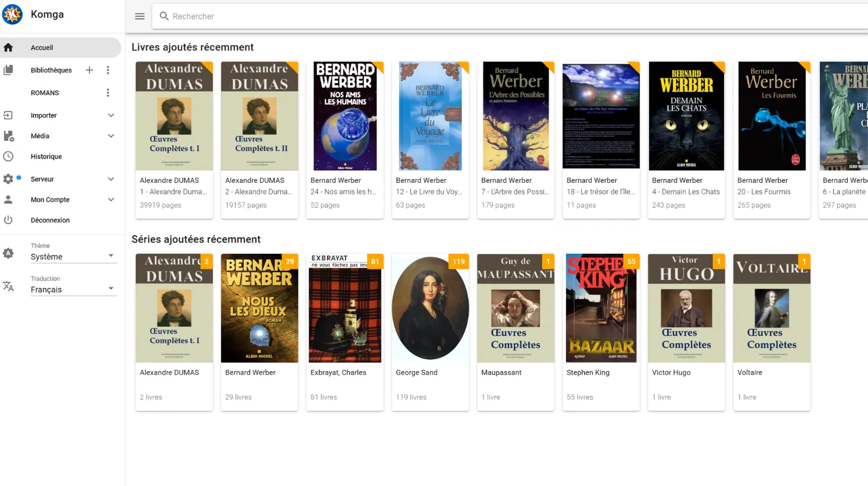Open the Demain Les Chats book cover
The image size is (868, 486).
[686, 116]
